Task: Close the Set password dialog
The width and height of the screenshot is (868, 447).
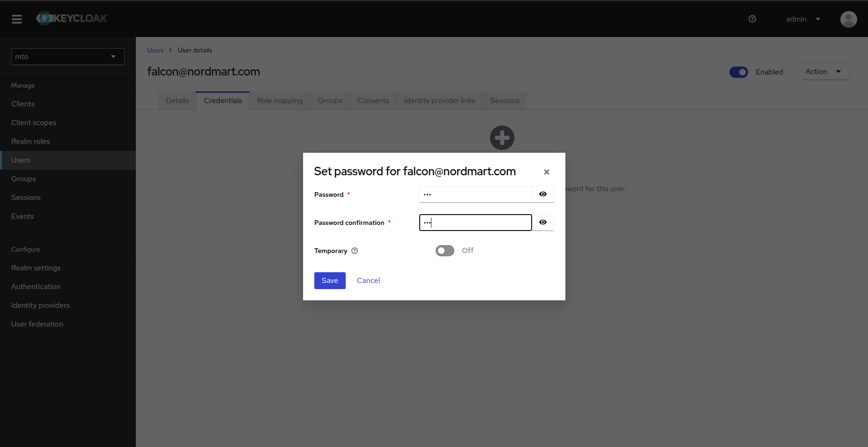Action: (x=546, y=172)
